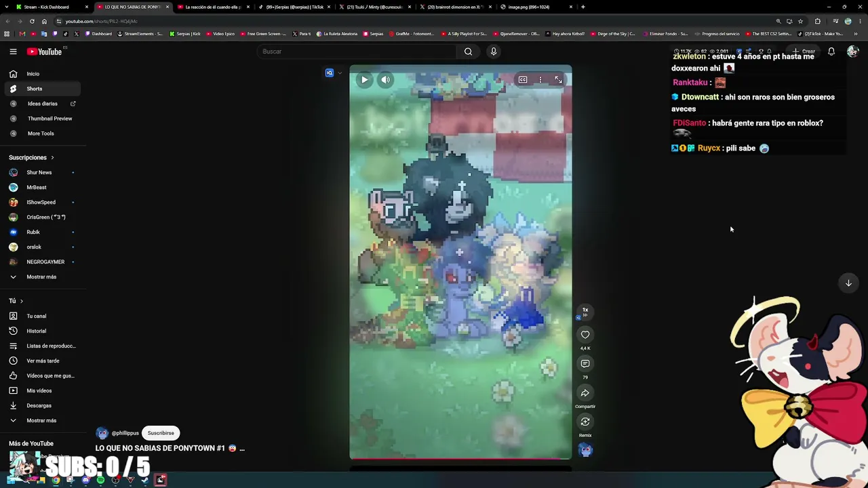Screen dimensions: 868x488
Task: Mute the short's volume
Action: (385, 80)
